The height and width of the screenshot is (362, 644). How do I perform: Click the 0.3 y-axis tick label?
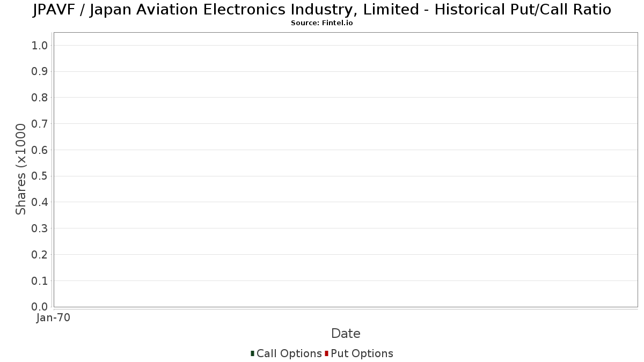coord(40,228)
